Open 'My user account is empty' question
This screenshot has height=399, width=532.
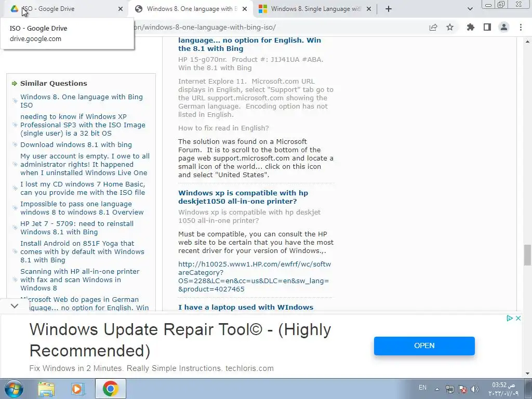[85, 165]
